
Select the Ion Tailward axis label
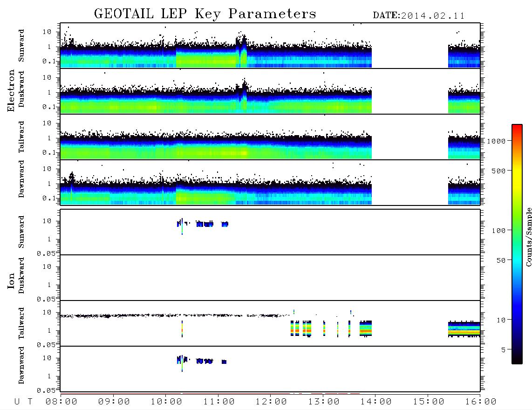pyautogui.click(x=21, y=323)
